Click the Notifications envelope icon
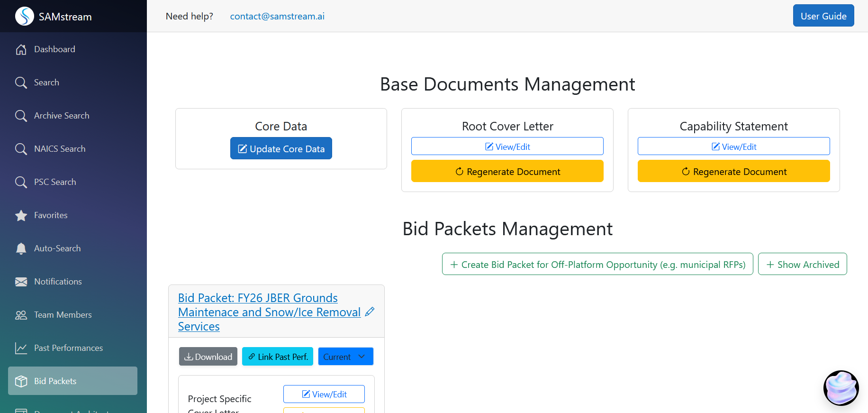This screenshot has width=868, height=413. [21, 282]
